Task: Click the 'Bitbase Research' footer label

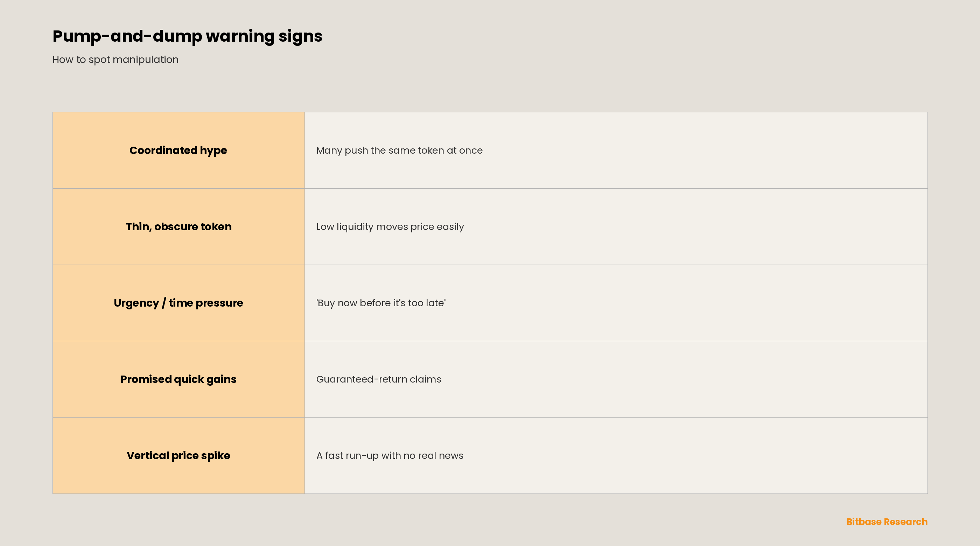Action: [x=887, y=521]
